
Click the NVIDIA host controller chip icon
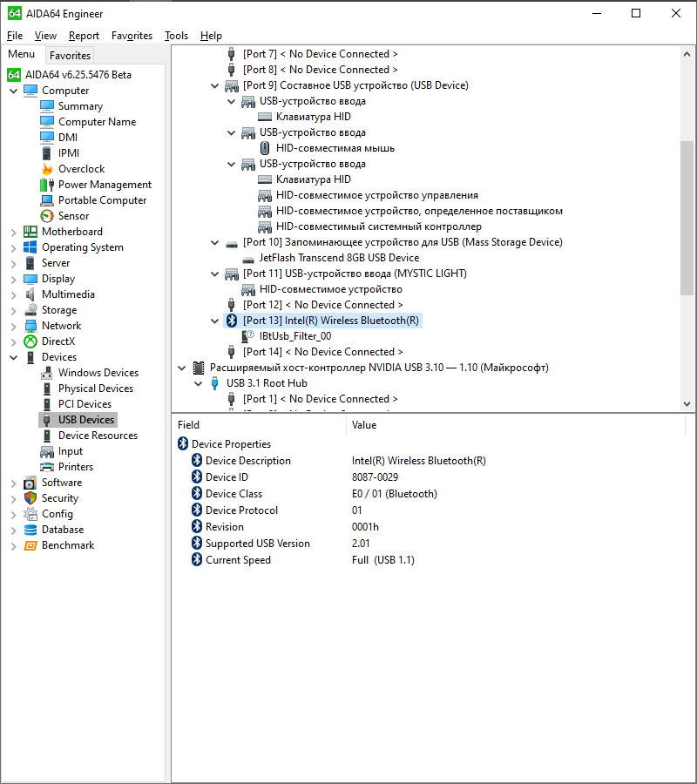(x=199, y=368)
